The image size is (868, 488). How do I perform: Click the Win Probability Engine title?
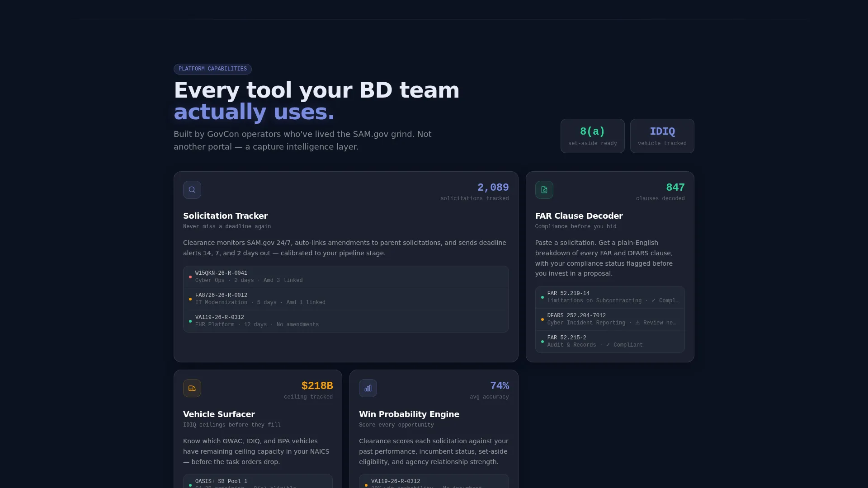(x=409, y=414)
